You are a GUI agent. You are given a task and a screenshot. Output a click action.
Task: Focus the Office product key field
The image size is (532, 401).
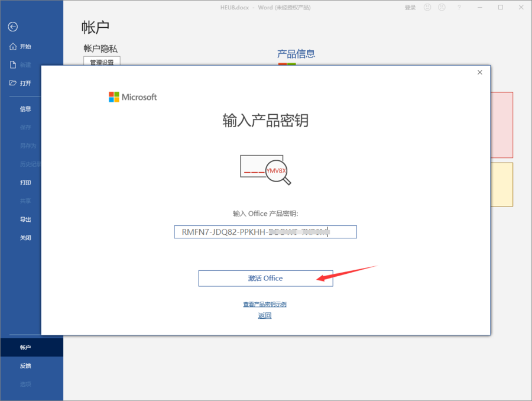click(265, 232)
